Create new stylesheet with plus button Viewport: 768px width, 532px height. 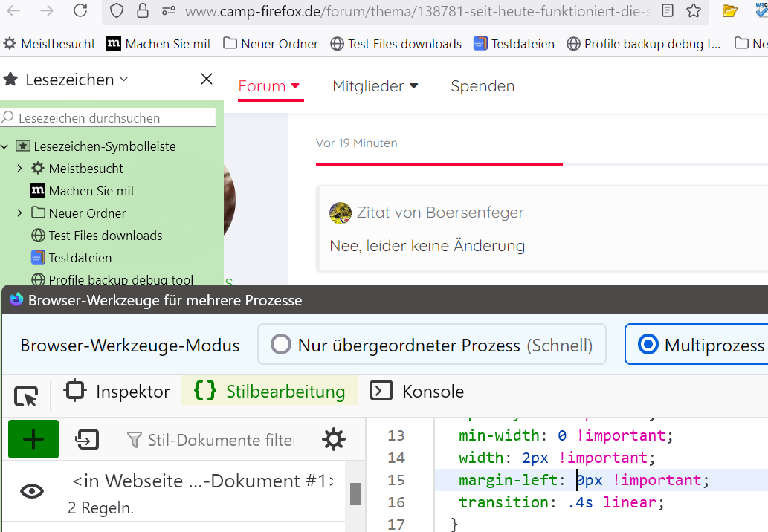[x=33, y=440]
